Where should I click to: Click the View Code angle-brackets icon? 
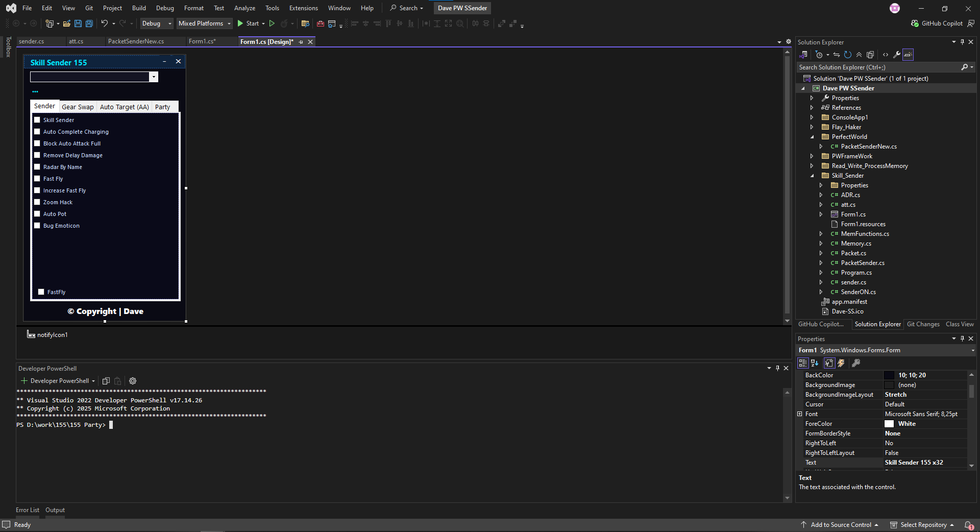point(886,55)
